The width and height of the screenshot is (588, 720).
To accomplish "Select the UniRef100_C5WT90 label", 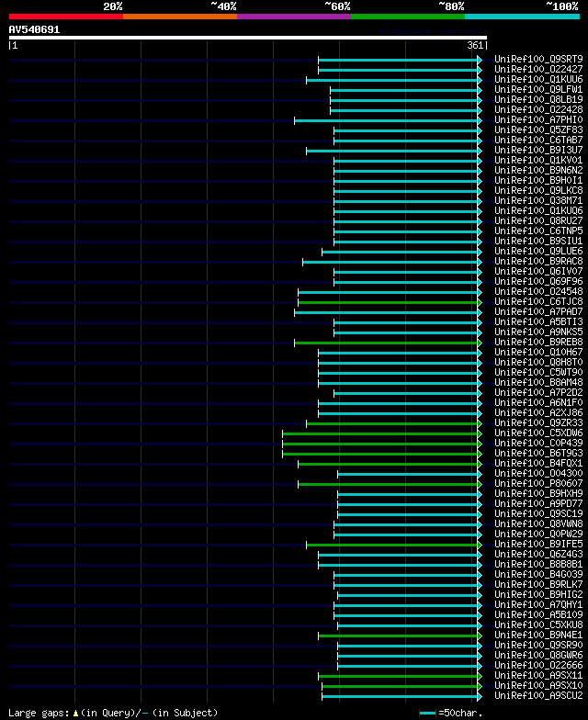I will click(538, 373).
